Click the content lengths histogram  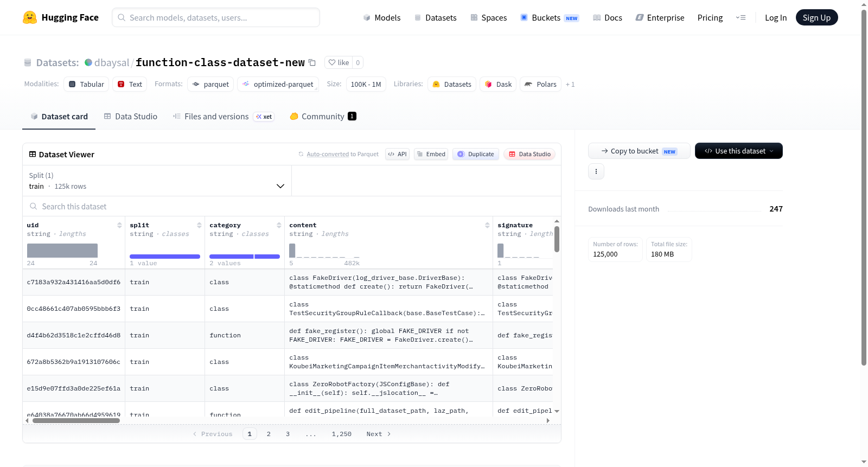[x=324, y=251]
